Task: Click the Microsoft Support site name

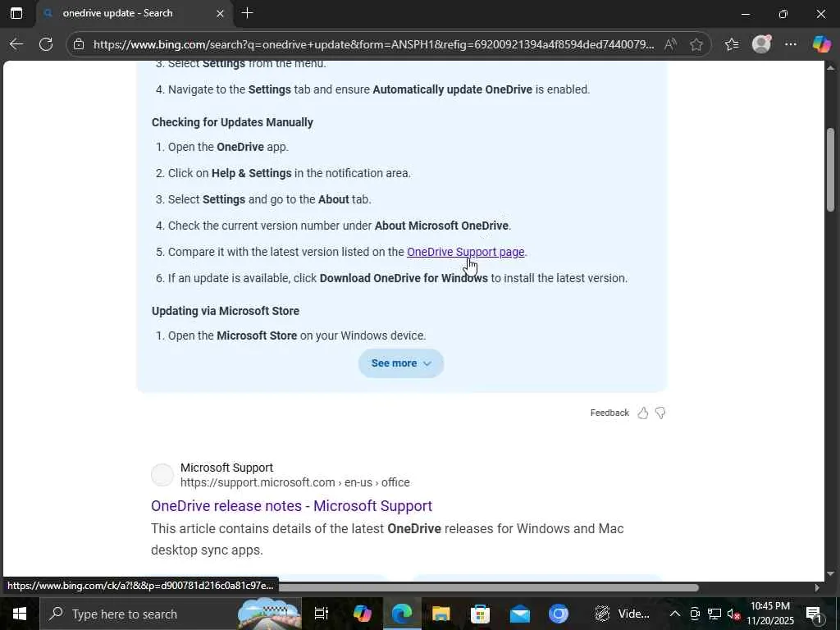Action: pyautogui.click(x=226, y=468)
